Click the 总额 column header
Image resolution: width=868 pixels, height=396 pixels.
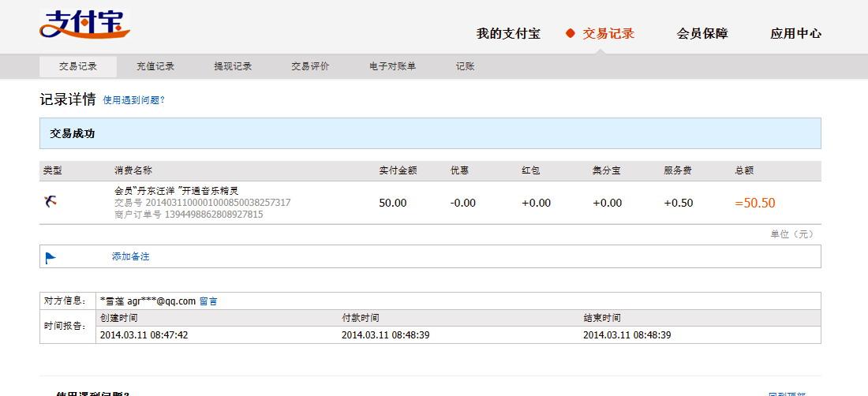[744, 171]
